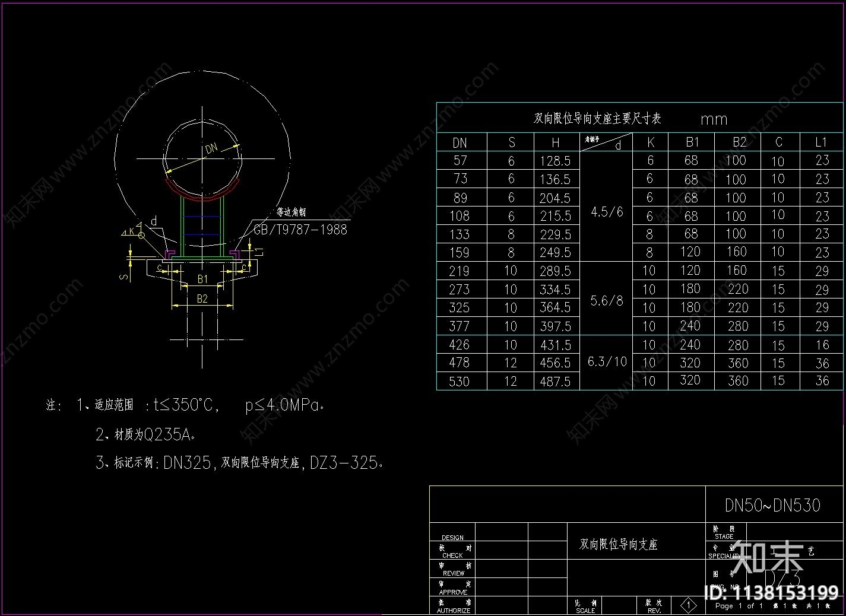
Task: Click the B2 column header in the table
Action: pos(739,142)
